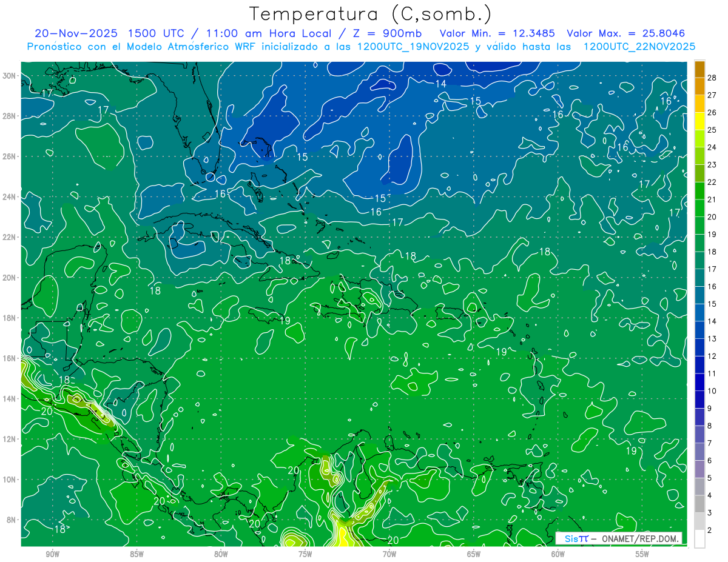Screen dimensions: 728x562
Task: Click the "10N" latitude axis label
Action: [10, 479]
